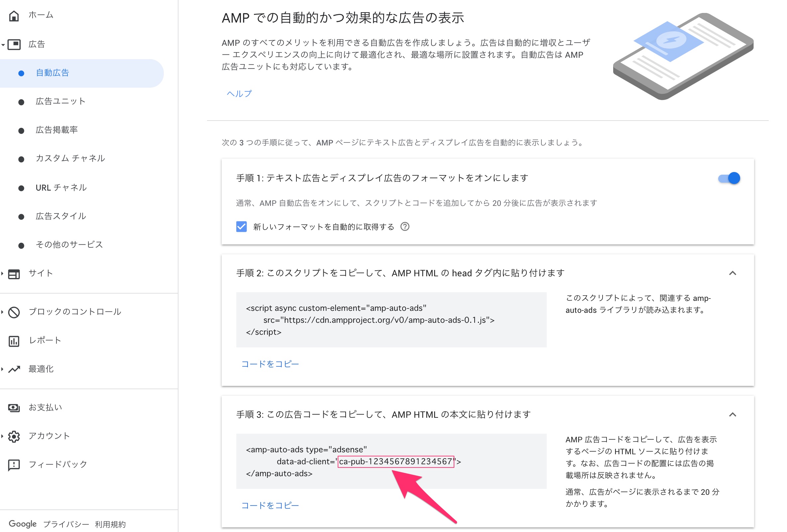Screen dimensions: 787x532
Task: Click the Feedback (フィードバック) icon
Action: [x=14, y=465]
